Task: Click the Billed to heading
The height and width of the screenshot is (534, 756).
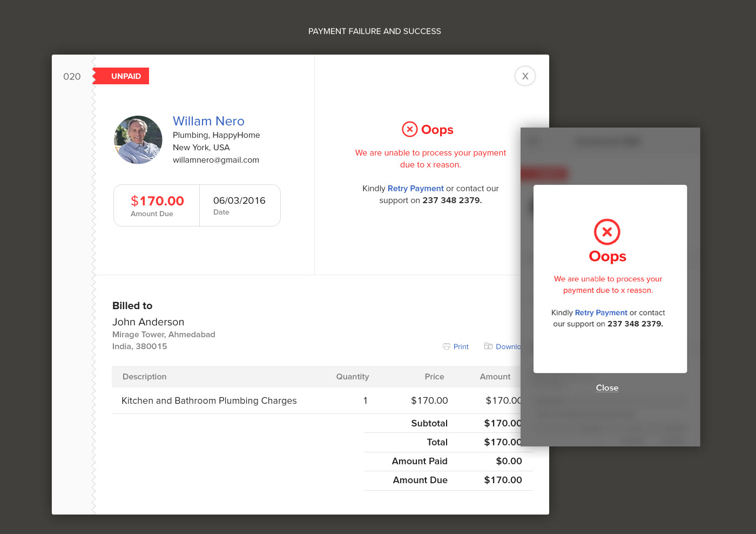Action: point(132,306)
